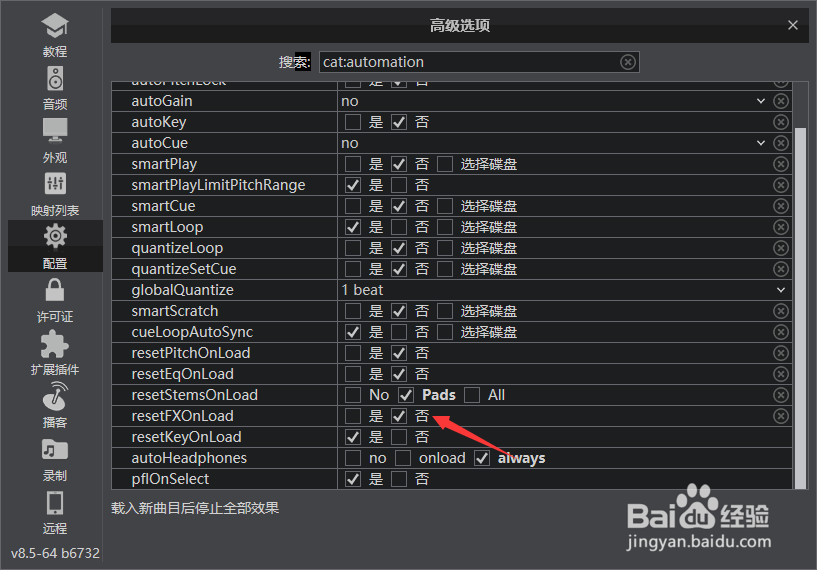Image resolution: width=817 pixels, height=570 pixels.
Task: Expand the autoCue dropdown arrow
Action: [x=761, y=143]
